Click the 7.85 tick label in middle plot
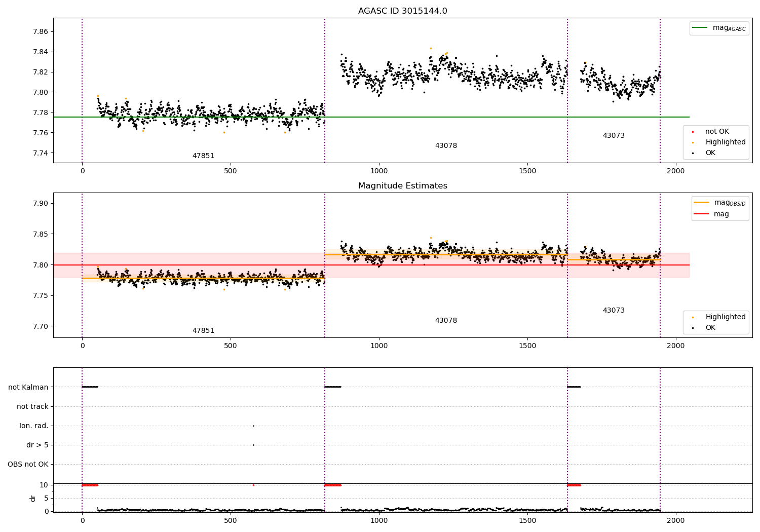 tap(41, 235)
